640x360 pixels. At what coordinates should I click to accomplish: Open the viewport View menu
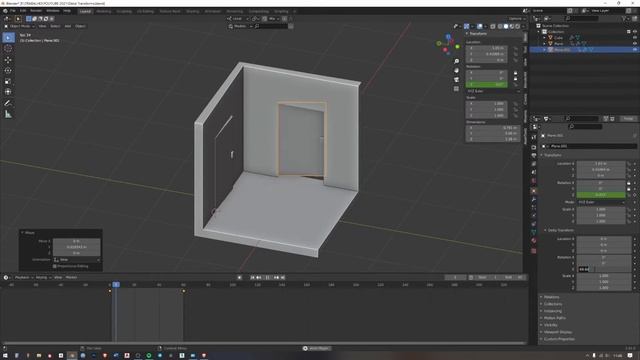tap(42, 26)
